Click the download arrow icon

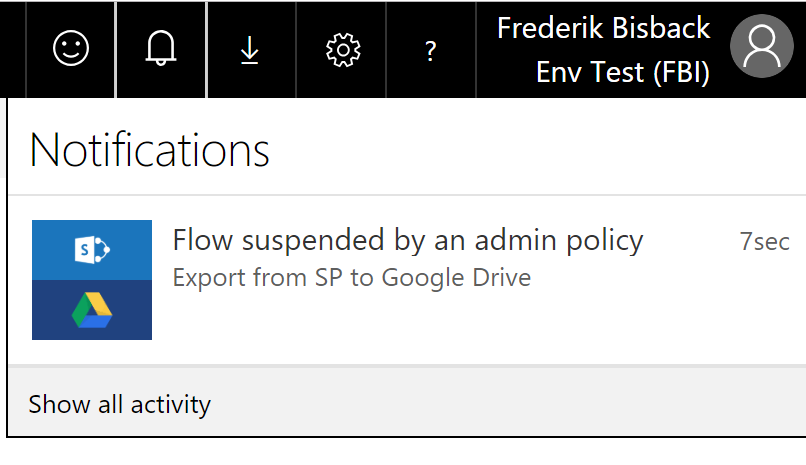point(250,50)
